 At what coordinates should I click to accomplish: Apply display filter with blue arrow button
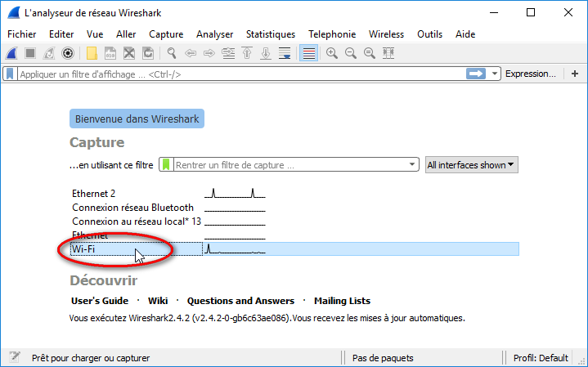(475, 74)
